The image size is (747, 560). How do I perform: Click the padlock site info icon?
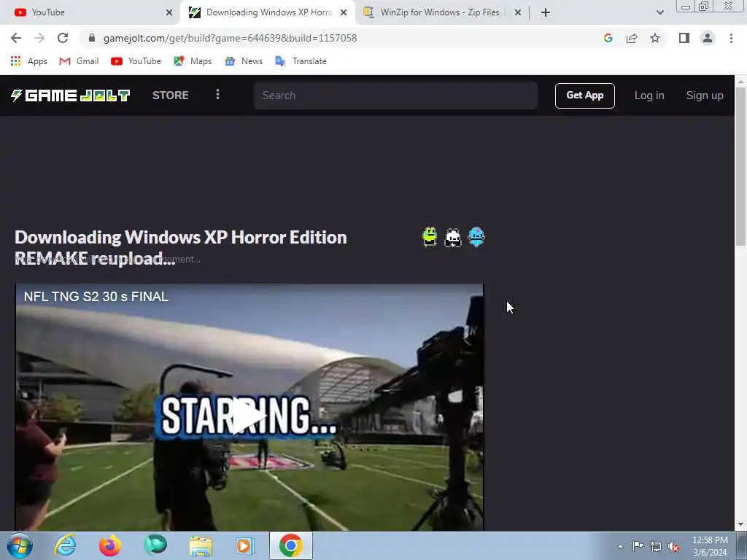92,38
